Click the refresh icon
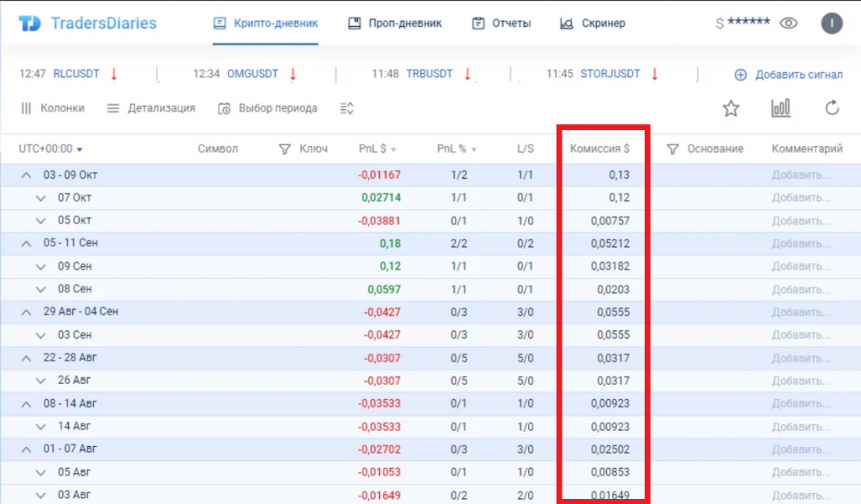The width and height of the screenshot is (861, 504). 832,108
